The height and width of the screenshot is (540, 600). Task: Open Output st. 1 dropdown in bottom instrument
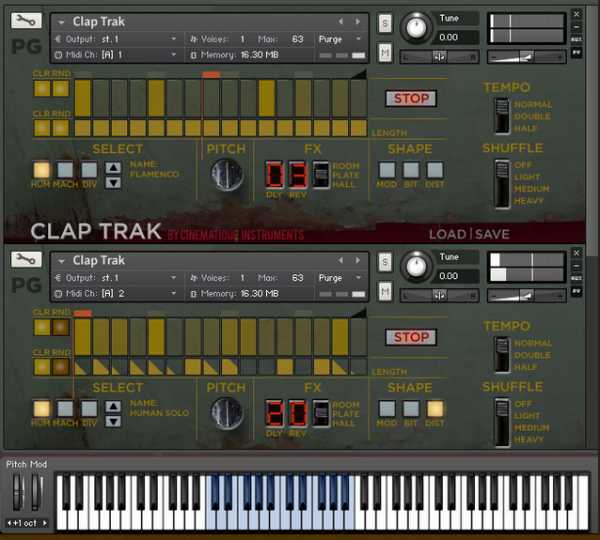(x=116, y=278)
